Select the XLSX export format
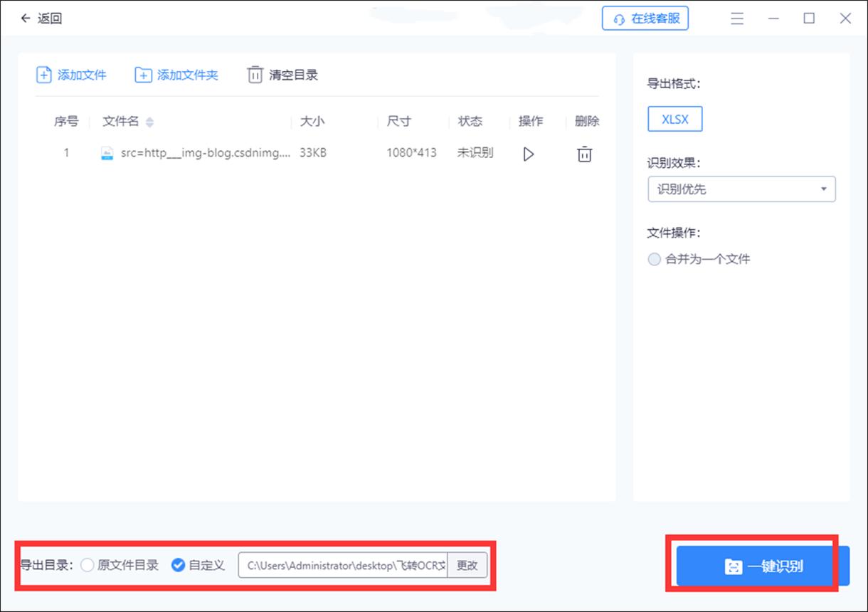This screenshot has width=868, height=612. tap(674, 119)
